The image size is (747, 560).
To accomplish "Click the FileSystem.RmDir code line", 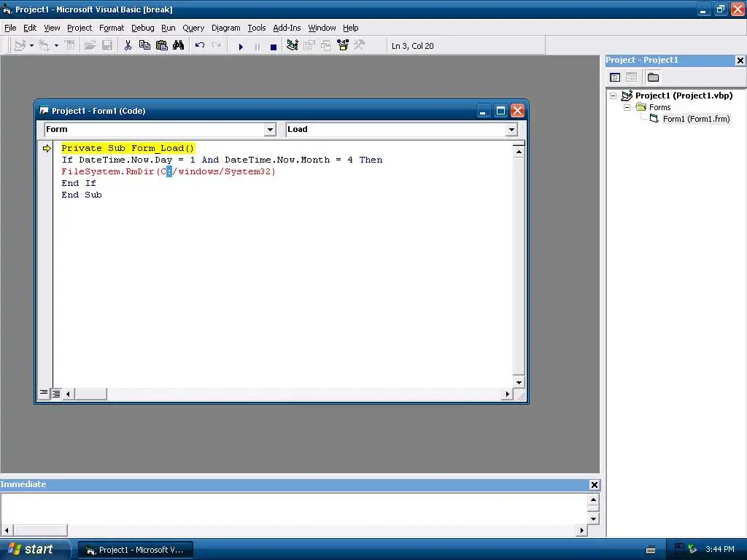I will [x=169, y=171].
